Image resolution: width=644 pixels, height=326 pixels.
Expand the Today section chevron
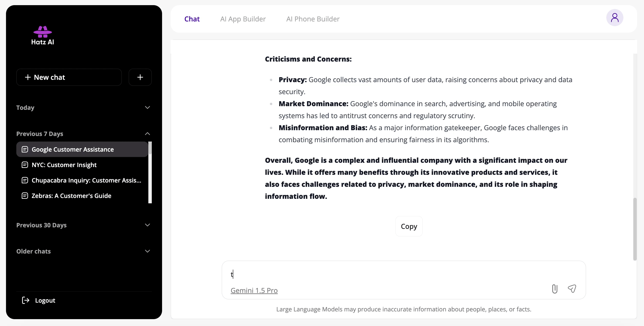[147, 108]
